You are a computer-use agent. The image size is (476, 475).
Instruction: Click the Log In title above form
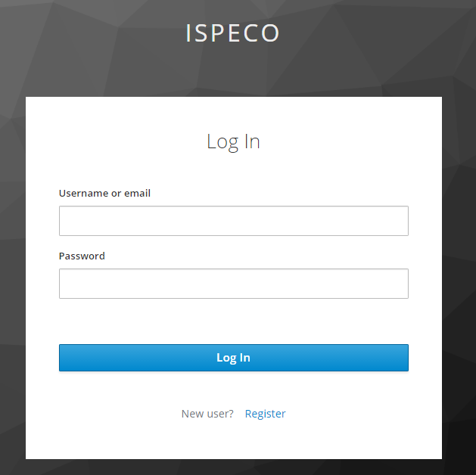coord(233,141)
